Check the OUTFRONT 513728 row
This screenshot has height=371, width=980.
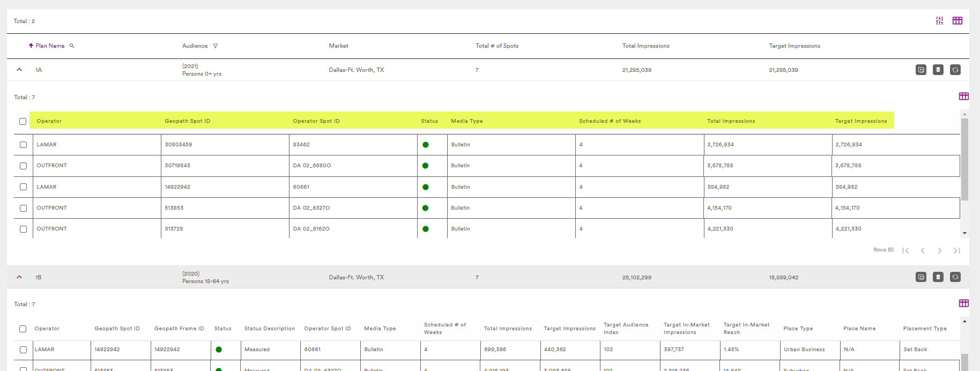click(x=23, y=229)
